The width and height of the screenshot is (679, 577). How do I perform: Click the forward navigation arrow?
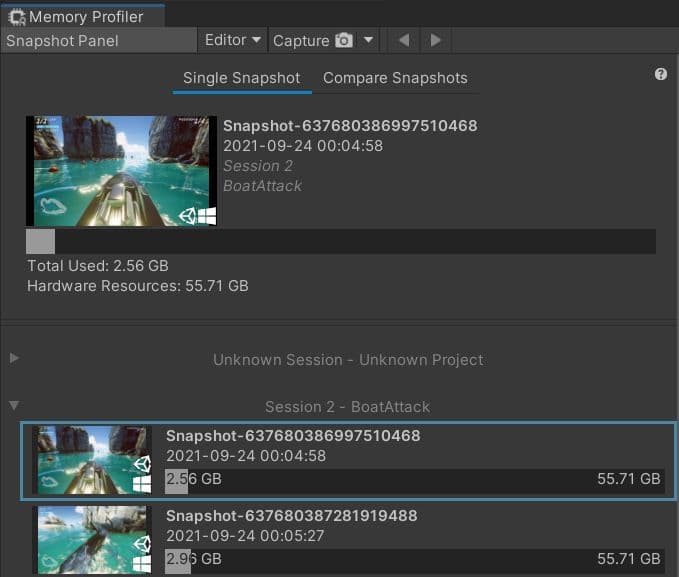[435, 41]
